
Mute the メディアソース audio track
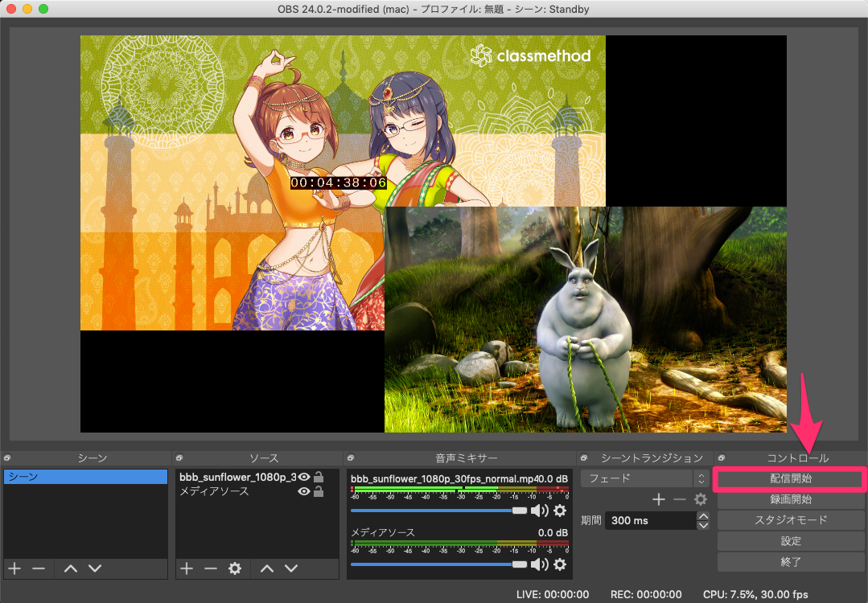coord(539,564)
